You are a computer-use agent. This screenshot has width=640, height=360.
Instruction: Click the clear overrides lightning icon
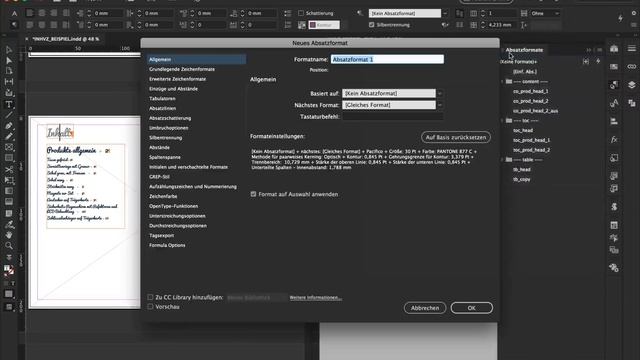pos(598,62)
